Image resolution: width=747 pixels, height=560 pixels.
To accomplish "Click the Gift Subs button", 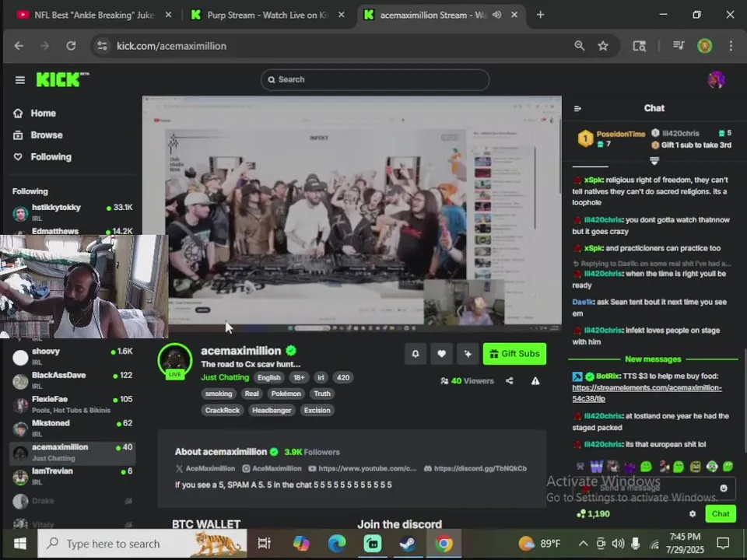I will (514, 354).
